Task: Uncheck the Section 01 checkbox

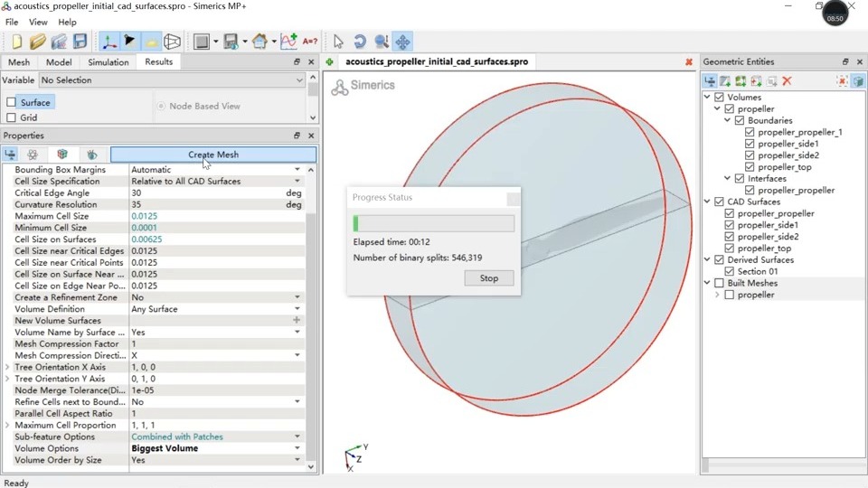Action: pyautogui.click(x=729, y=271)
